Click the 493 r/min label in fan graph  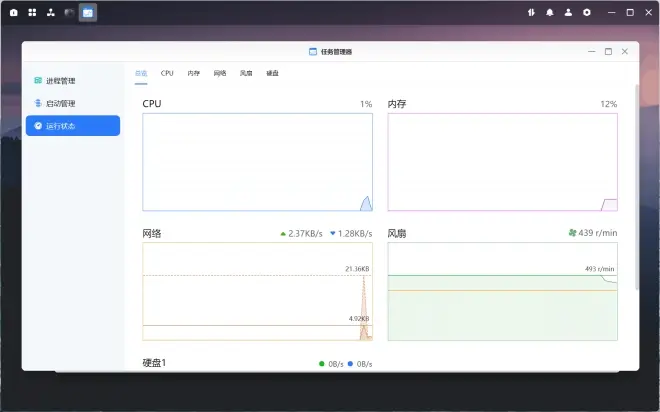[x=599, y=269]
